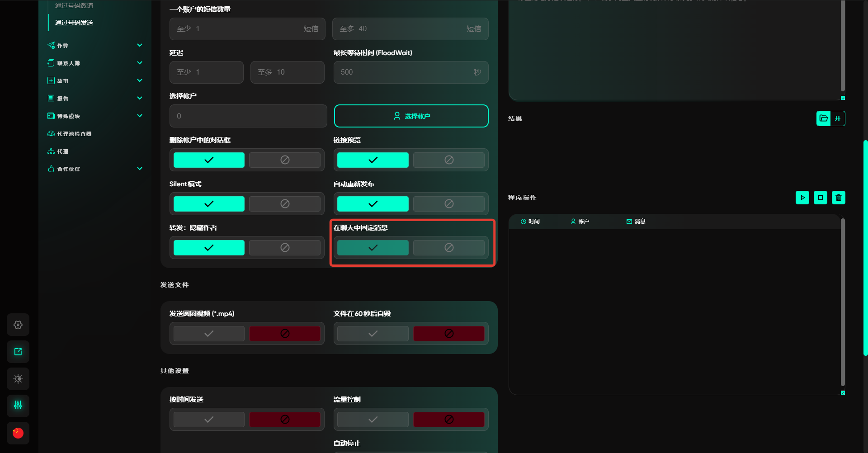Click the play button in 程序操作
This screenshot has width=868, height=453.
pyautogui.click(x=802, y=198)
